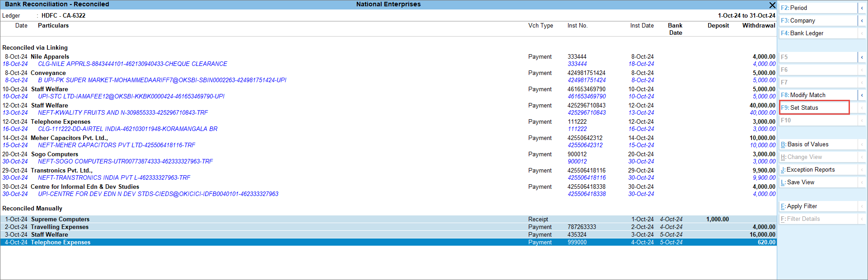The width and height of the screenshot is (868, 280).
Task: Choose F3: Company from the side panel
Action: [x=818, y=21]
